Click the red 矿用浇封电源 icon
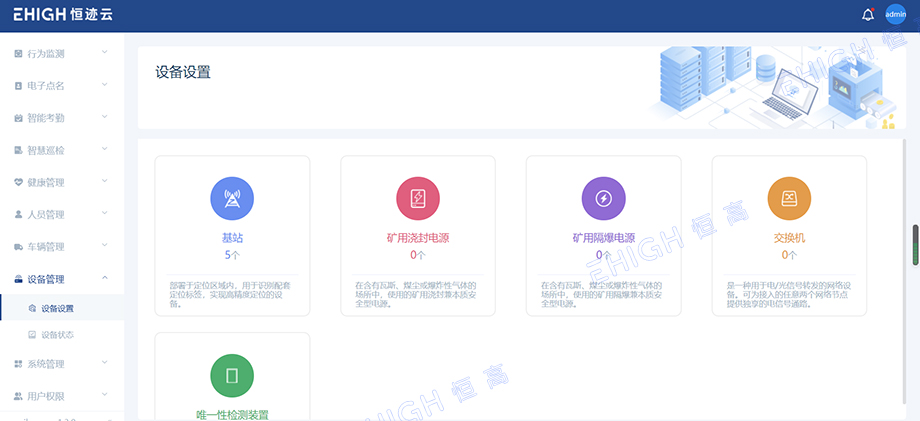Image resolution: width=920 pixels, height=421 pixels. [x=418, y=199]
